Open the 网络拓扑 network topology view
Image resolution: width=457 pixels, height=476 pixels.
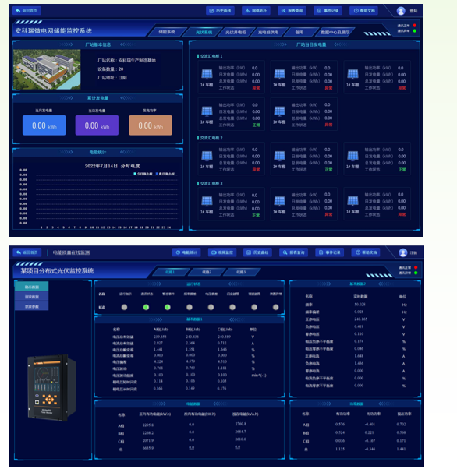click(x=256, y=11)
